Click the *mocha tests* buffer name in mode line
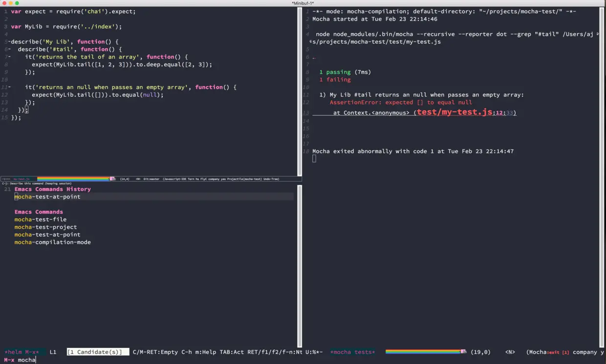Screen dimensions: 606x364 352,352
